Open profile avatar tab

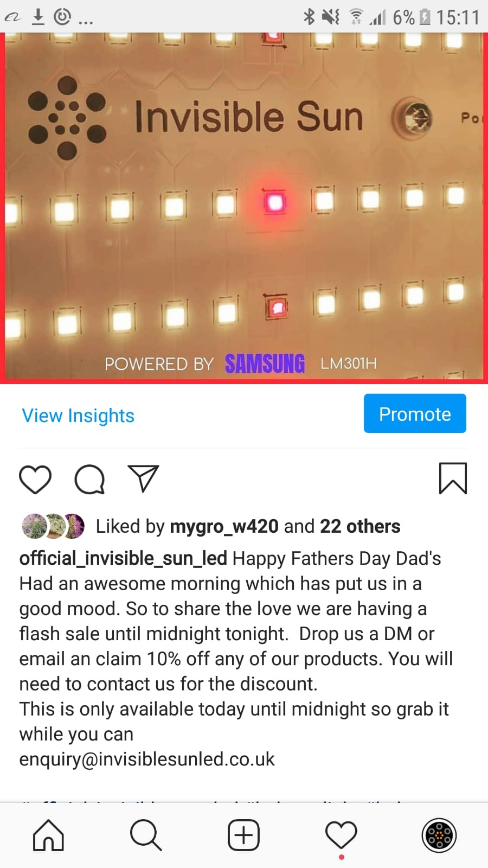coord(439,835)
